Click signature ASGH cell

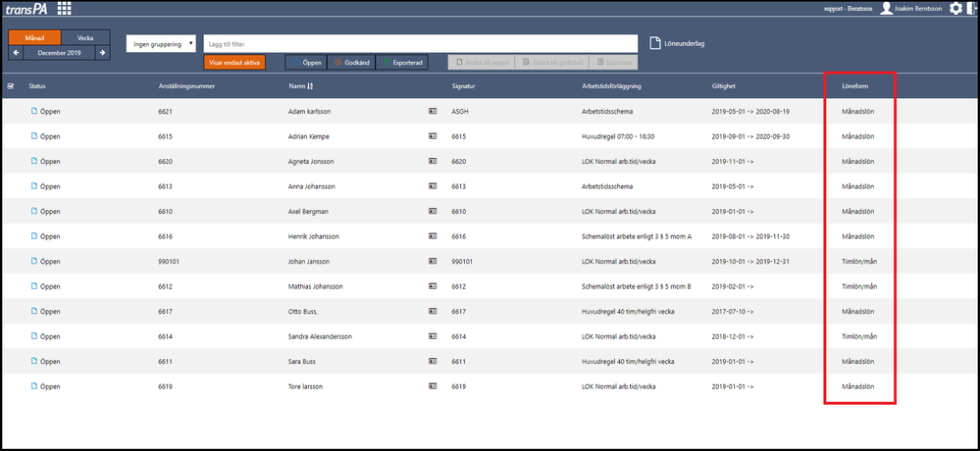tap(460, 111)
